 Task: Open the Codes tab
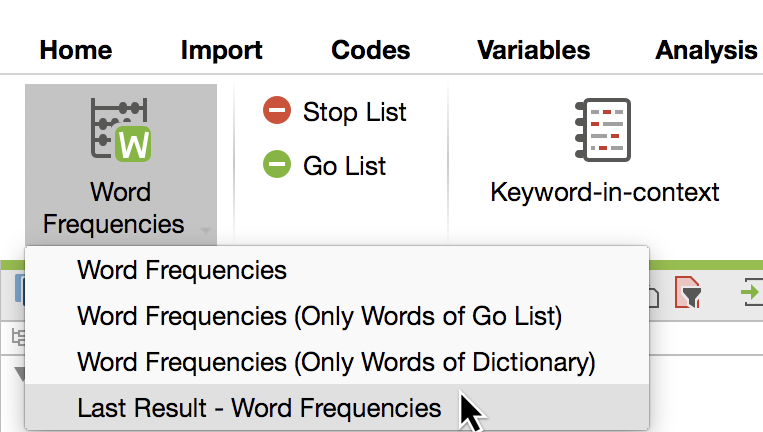(x=370, y=50)
